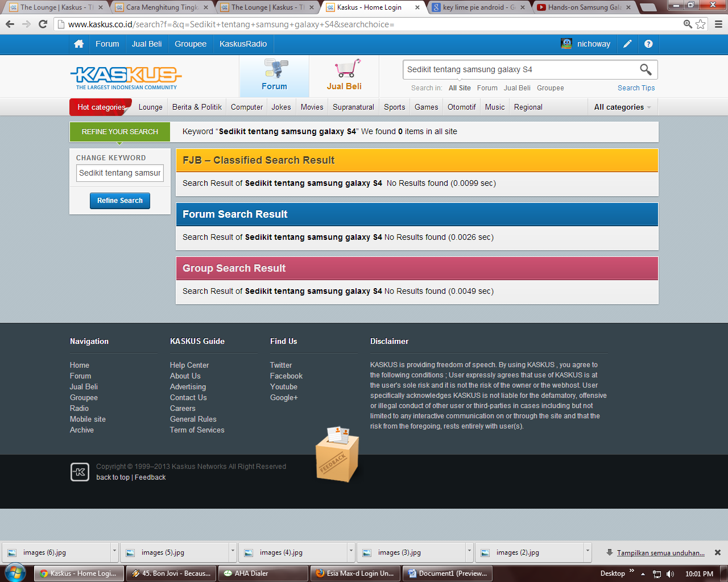Open Otomotif category
The image size is (728, 582).
[461, 107]
